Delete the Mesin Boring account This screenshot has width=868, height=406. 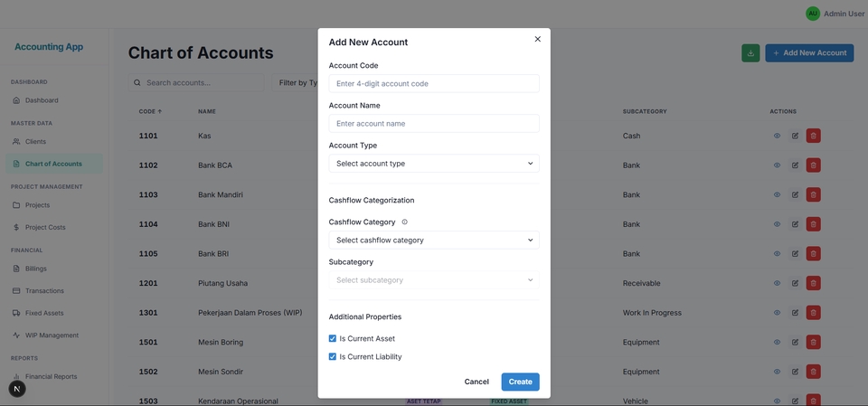pos(813,343)
